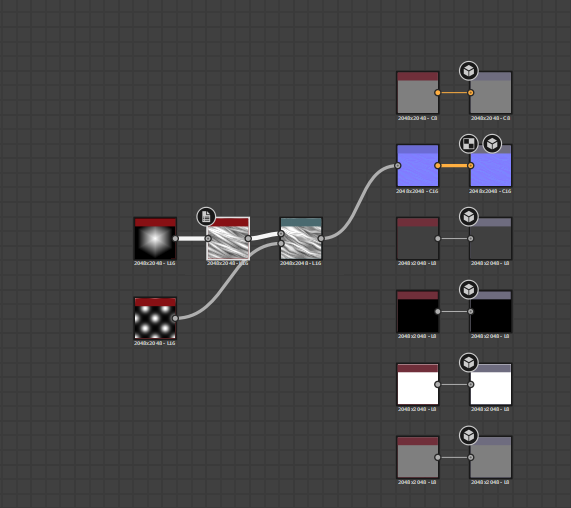Click the orange output port of the blue normal node
571x508 pixels.
pyautogui.click(x=438, y=166)
